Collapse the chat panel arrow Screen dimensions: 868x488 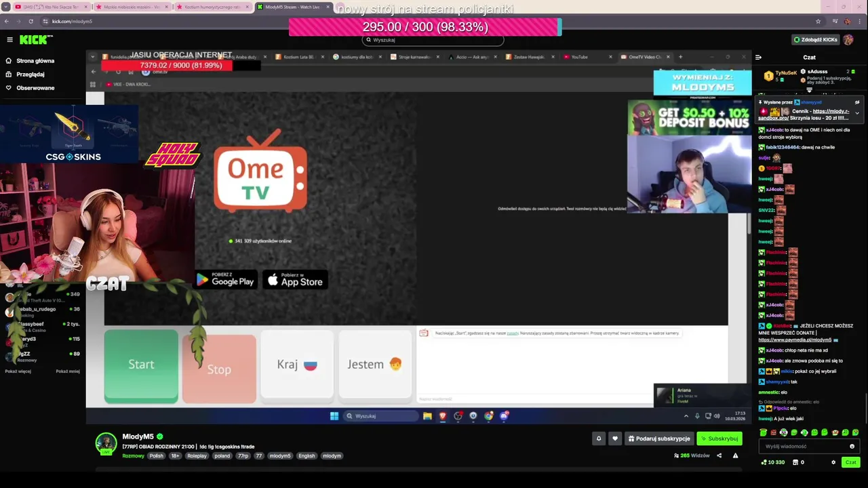tap(758, 58)
